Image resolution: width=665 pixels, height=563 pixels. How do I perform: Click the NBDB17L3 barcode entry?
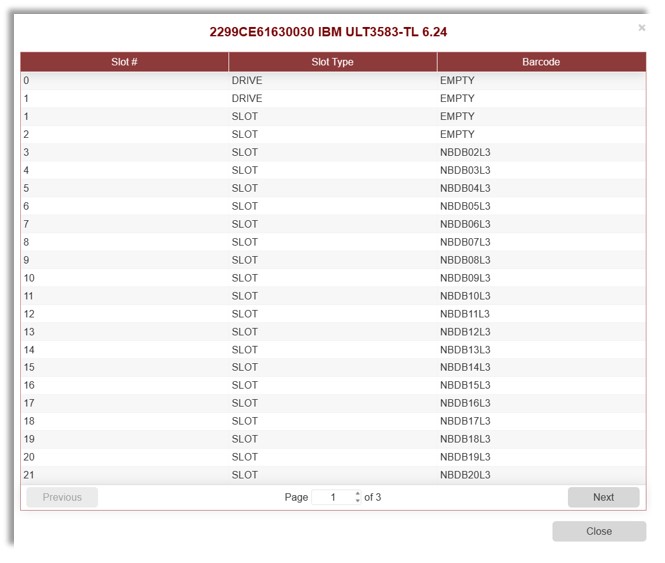[465, 421]
